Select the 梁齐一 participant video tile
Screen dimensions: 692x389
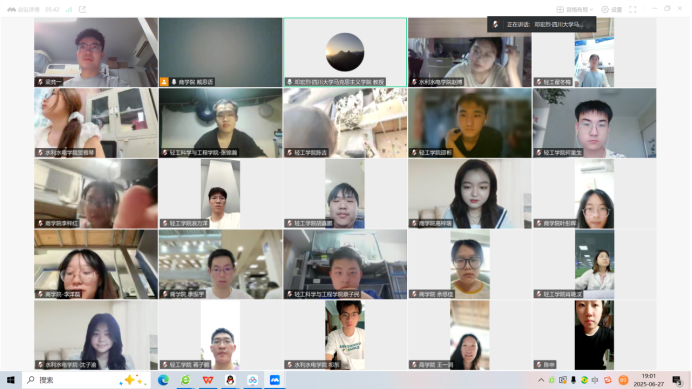[96, 52]
